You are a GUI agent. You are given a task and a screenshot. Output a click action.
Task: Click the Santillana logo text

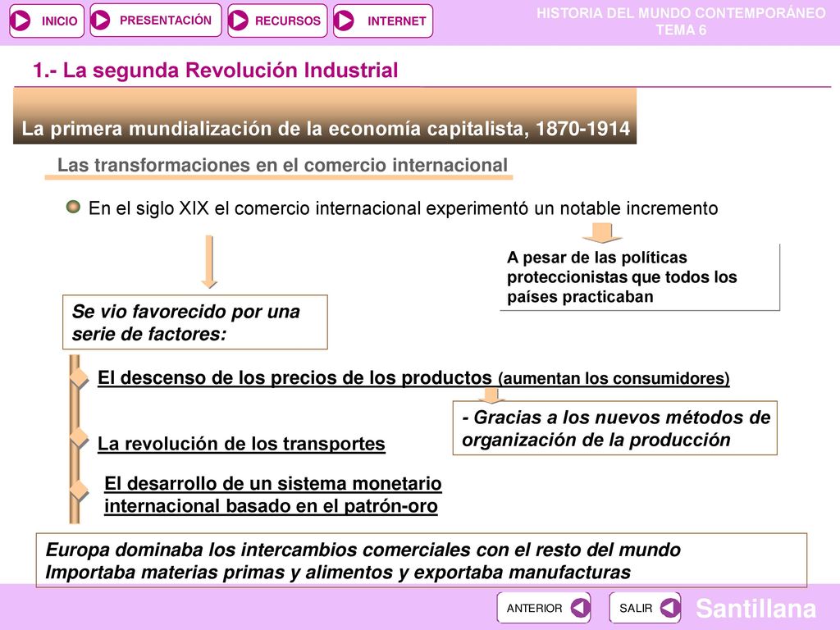click(x=756, y=608)
